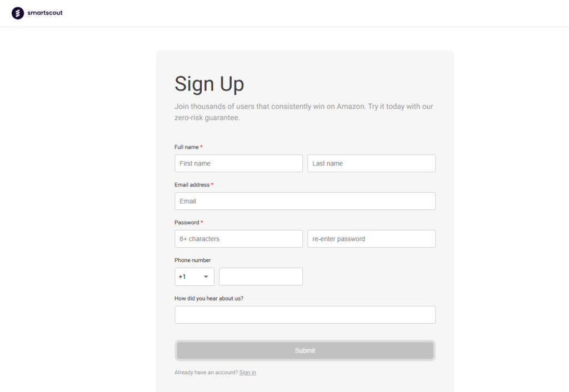Click the 'How did you hear about us?' label
Image resolution: width=569 pixels, height=392 pixels.
tap(209, 298)
